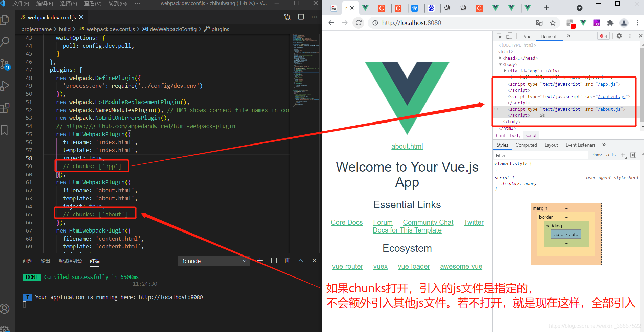Open the browser three-dot menu
The width and height of the screenshot is (644, 332).
point(637,23)
